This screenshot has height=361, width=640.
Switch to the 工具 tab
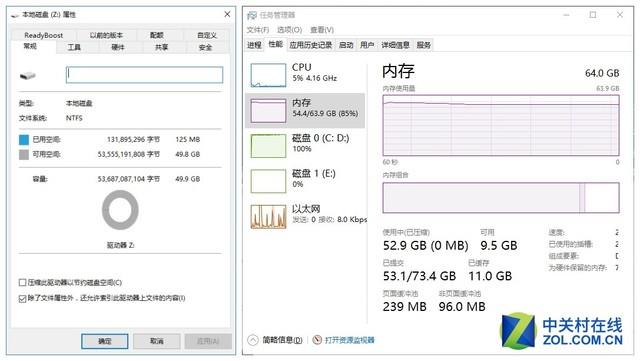point(74,47)
